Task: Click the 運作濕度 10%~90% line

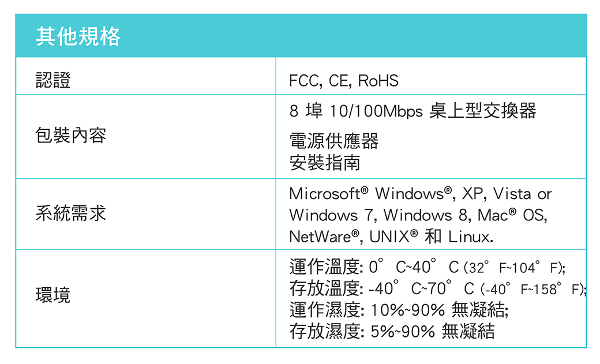Action: click(x=399, y=310)
